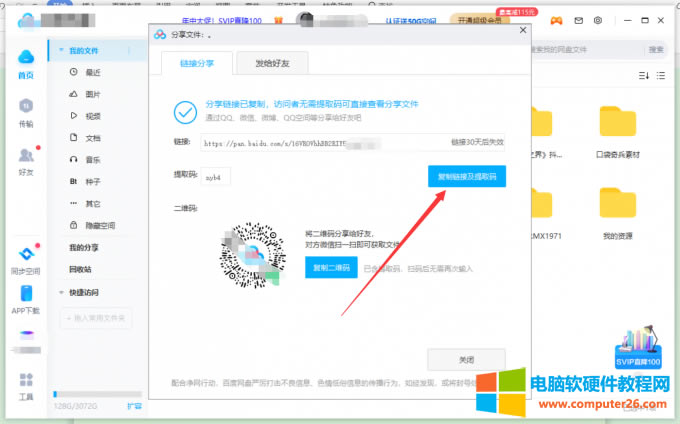The width and height of the screenshot is (680, 424).
Task: Open the 口袋奇兵素材 folder
Action: tap(617, 130)
